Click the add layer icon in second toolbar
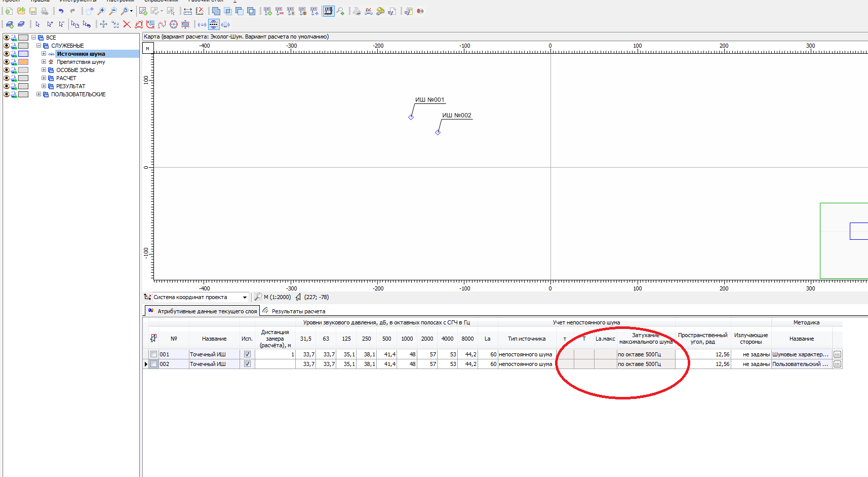This screenshot has height=477, width=868. (x=9, y=24)
